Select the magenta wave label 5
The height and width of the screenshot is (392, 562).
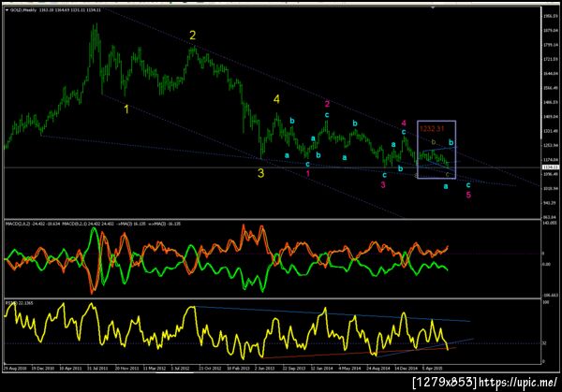click(x=468, y=195)
